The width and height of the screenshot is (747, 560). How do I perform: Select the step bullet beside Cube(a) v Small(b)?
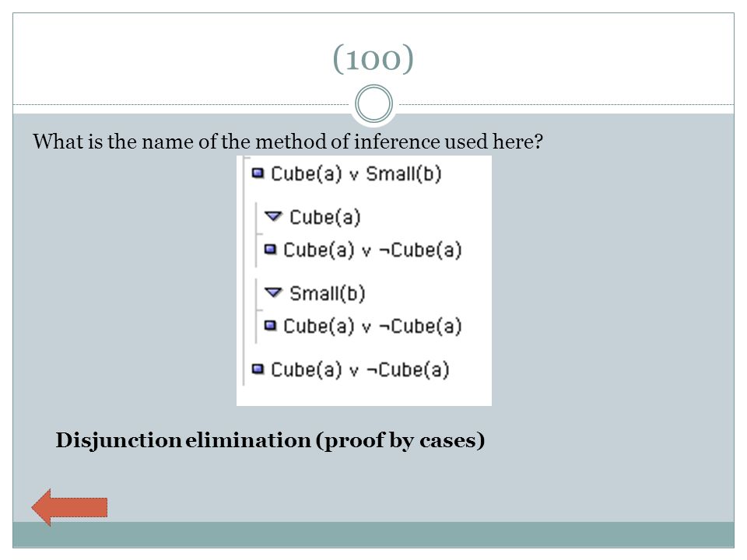click(258, 173)
